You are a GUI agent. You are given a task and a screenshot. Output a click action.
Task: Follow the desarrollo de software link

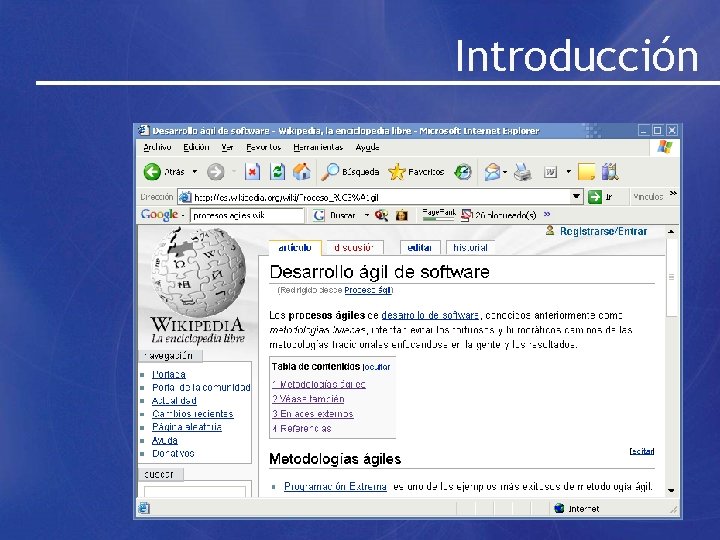coord(430,315)
